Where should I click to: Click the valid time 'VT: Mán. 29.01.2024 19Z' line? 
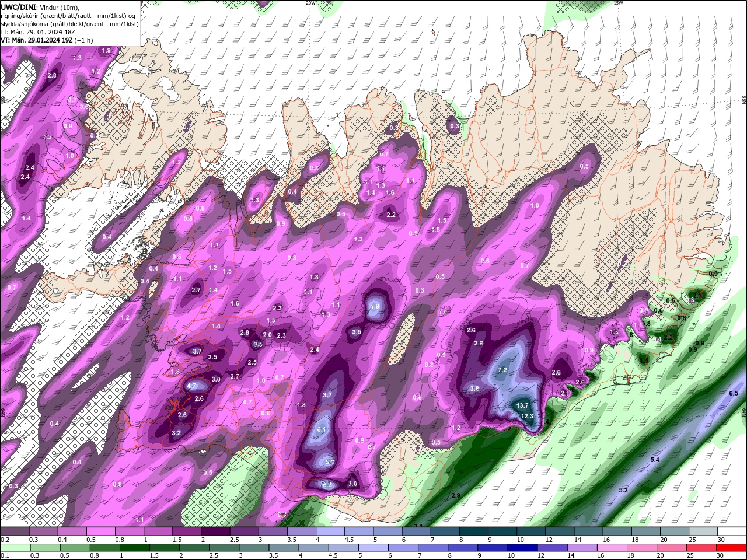(47, 40)
